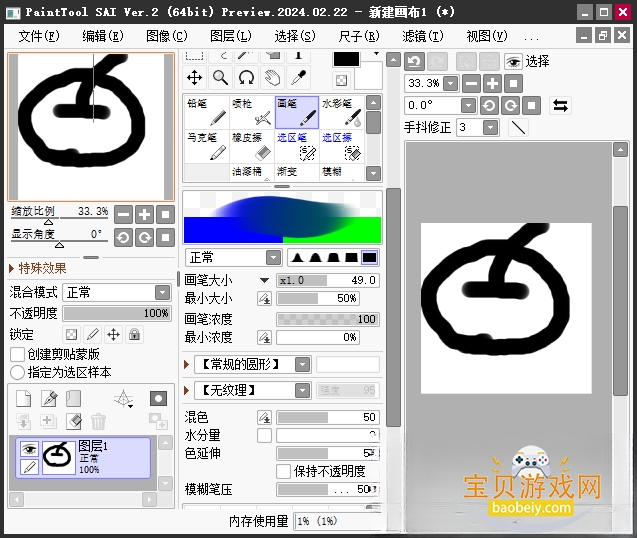Toggle 最小浓度 pressure option
Viewport: 637px width, 538px height.
coord(264,337)
